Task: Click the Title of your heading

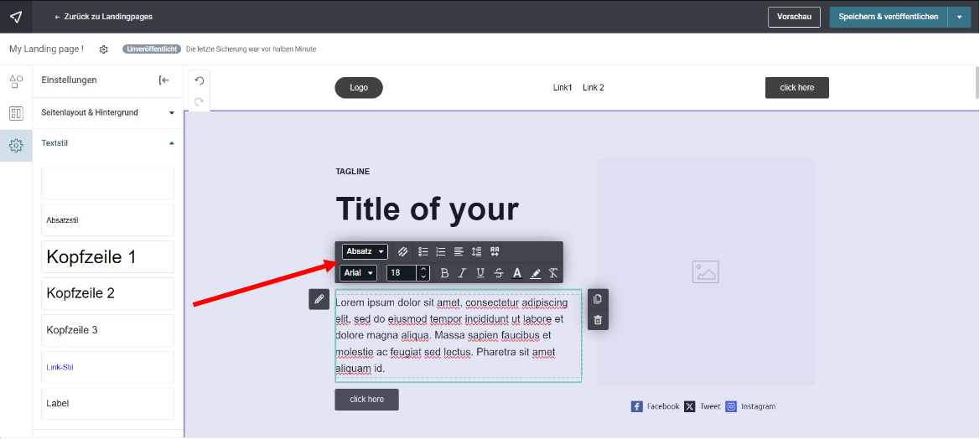Action: (x=427, y=209)
